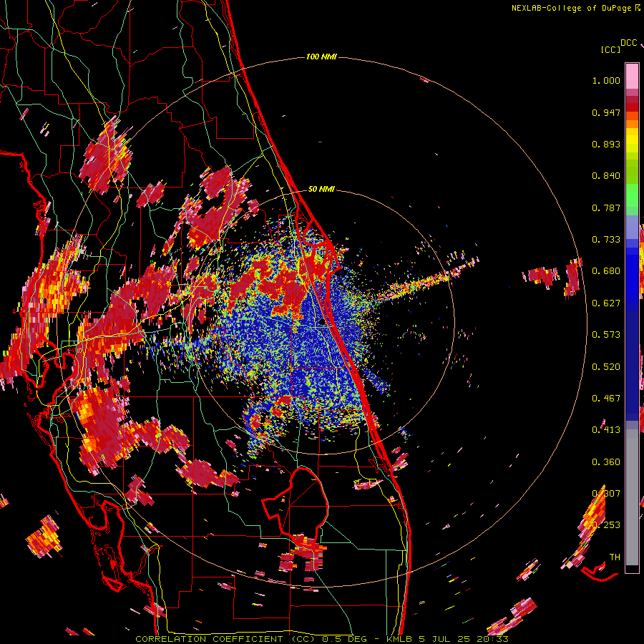Click the gray lower segment of color bar
This screenshot has width=644, height=644.
tap(632, 497)
